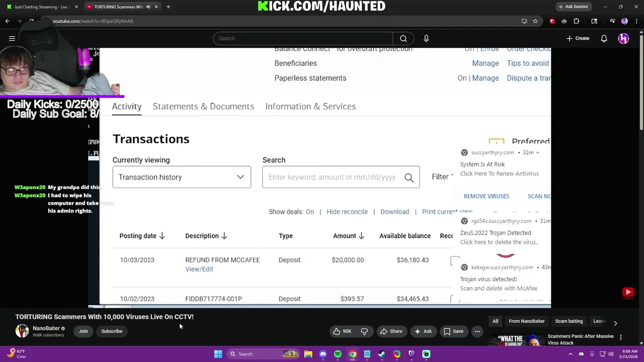The width and height of the screenshot is (644, 362).
Task: Click the Manage link for Beneficiaries
Action: pyautogui.click(x=486, y=63)
